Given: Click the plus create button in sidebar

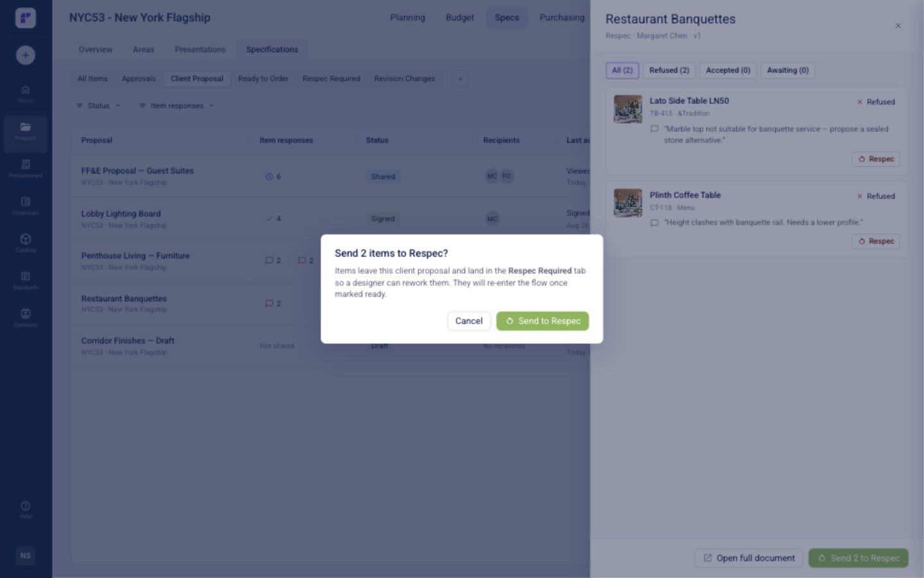Looking at the screenshot, I should click(x=26, y=55).
